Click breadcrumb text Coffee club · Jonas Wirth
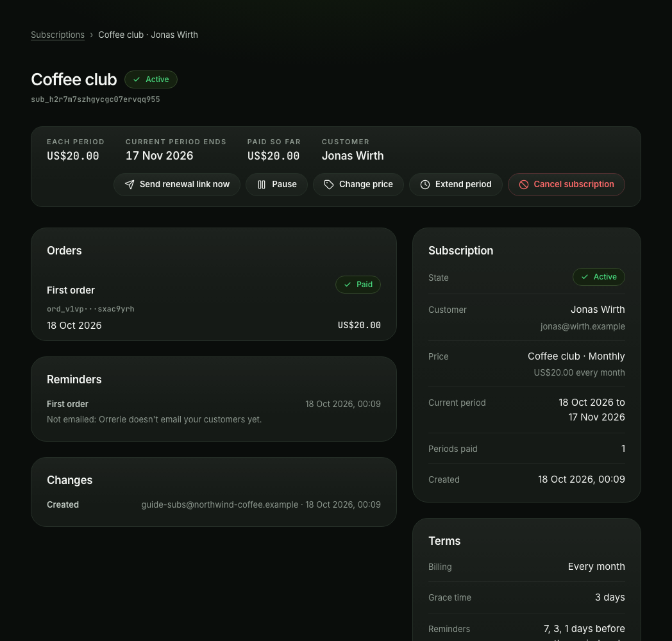Image resolution: width=672 pixels, height=641 pixels. tap(148, 35)
